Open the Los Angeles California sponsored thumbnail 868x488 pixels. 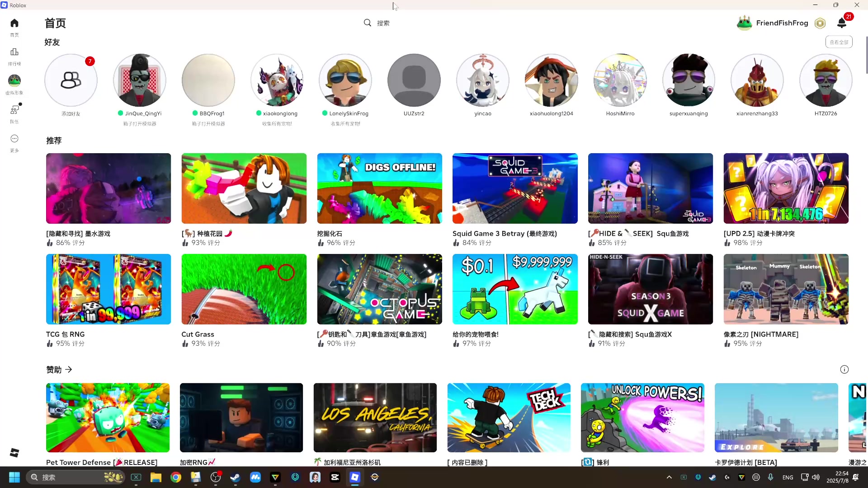pyautogui.click(x=375, y=418)
